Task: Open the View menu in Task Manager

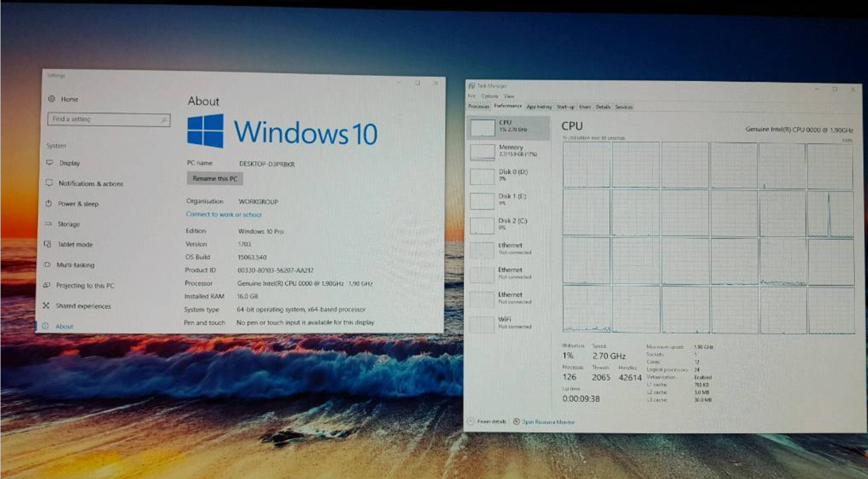Action: pos(509,96)
